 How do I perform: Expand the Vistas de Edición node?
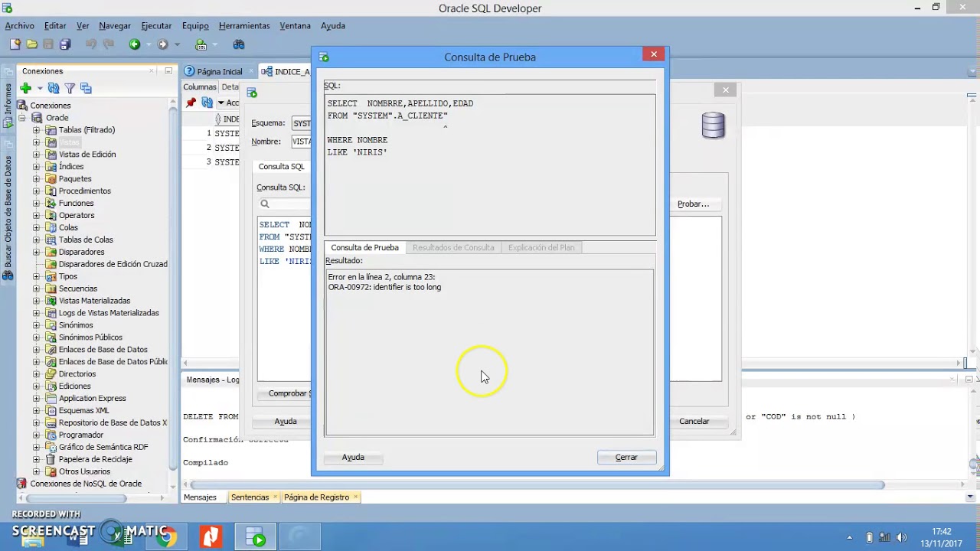[x=36, y=155]
